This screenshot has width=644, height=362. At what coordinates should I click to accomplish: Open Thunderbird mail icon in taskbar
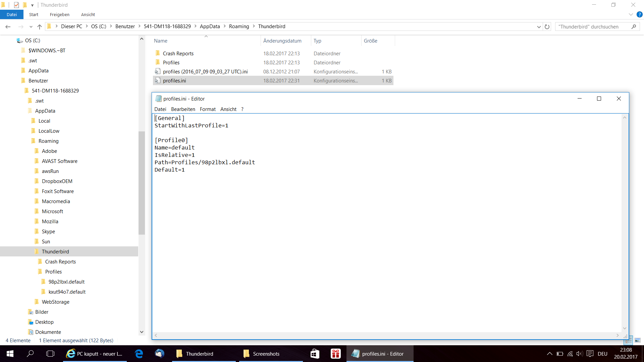click(x=160, y=354)
